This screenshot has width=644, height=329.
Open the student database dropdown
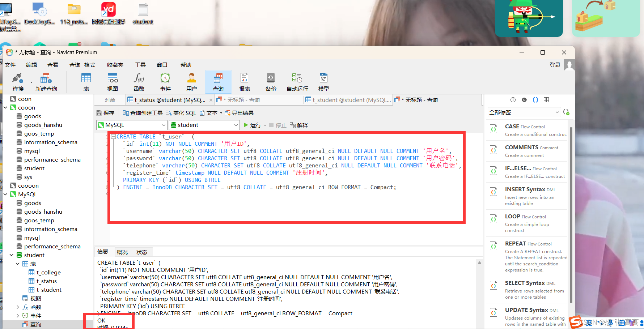pyautogui.click(x=204, y=125)
